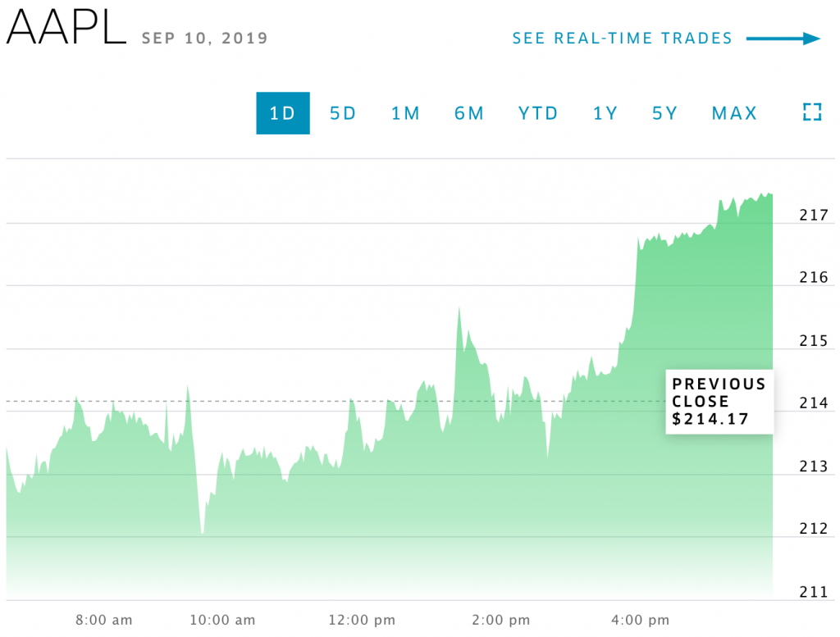Expand the chart to fullscreen
840x637 pixels.
810,113
